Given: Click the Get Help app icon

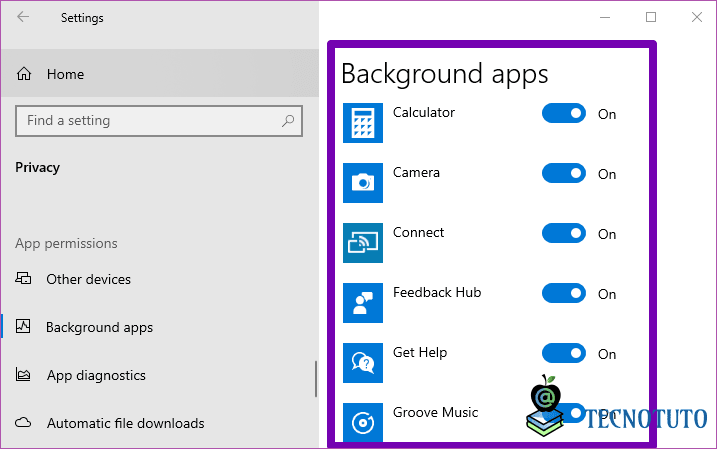Looking at the screenshot, I should [363, 363].
